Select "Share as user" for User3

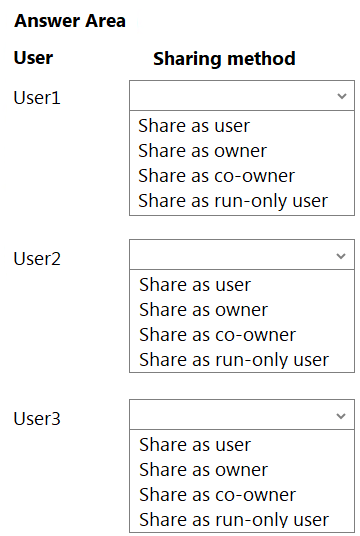(x=195, y=444)
